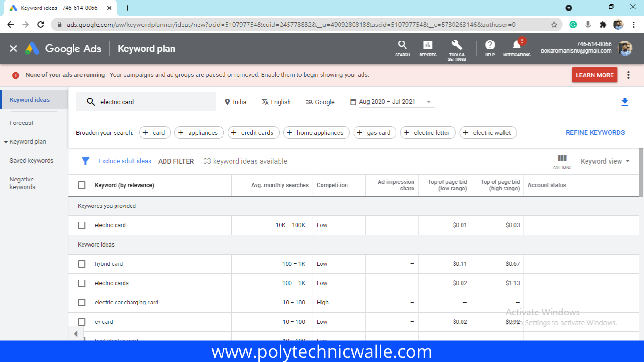The height and width of the screenshot is (362, 644).
Task: Click the vertical scrollbar of the keyword table
Action: (x=641, y=172)
